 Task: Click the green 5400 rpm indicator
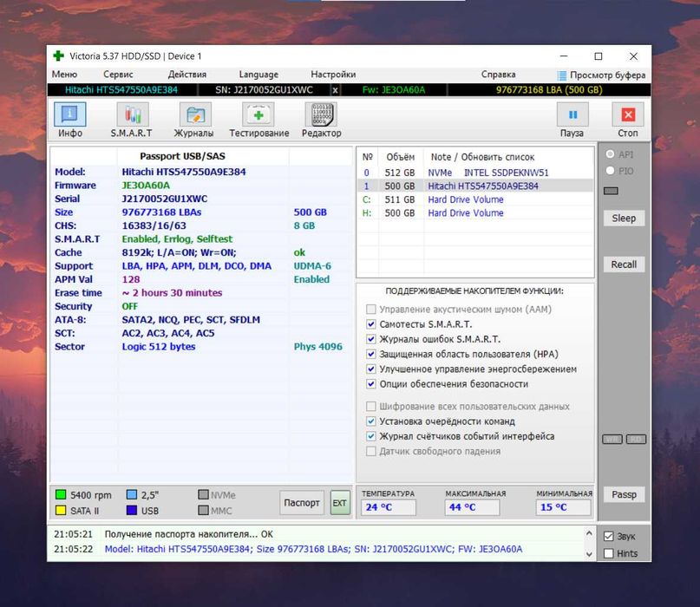61,494
